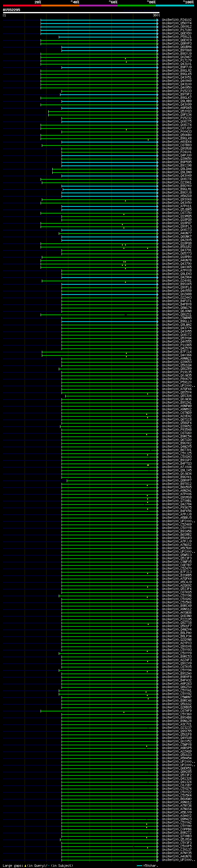Viewport: 197px width, 868px height.
Task: Select the UniRef100_Q5JBR5 label
Action: click(176, 210)
